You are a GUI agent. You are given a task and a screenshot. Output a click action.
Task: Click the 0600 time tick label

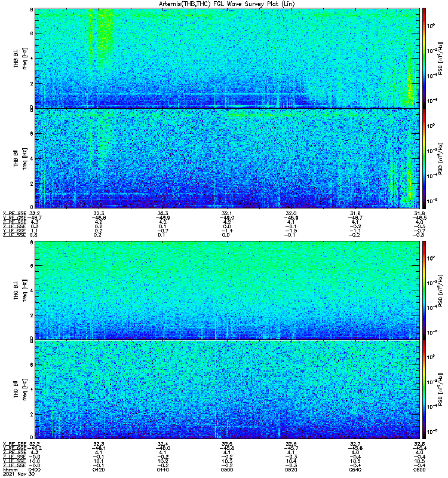click(420, 470)
